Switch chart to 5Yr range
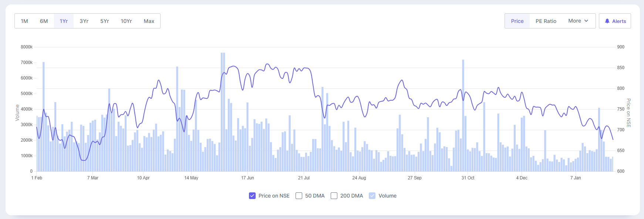This screenshot has width=644, height=219. coord(105,21)
